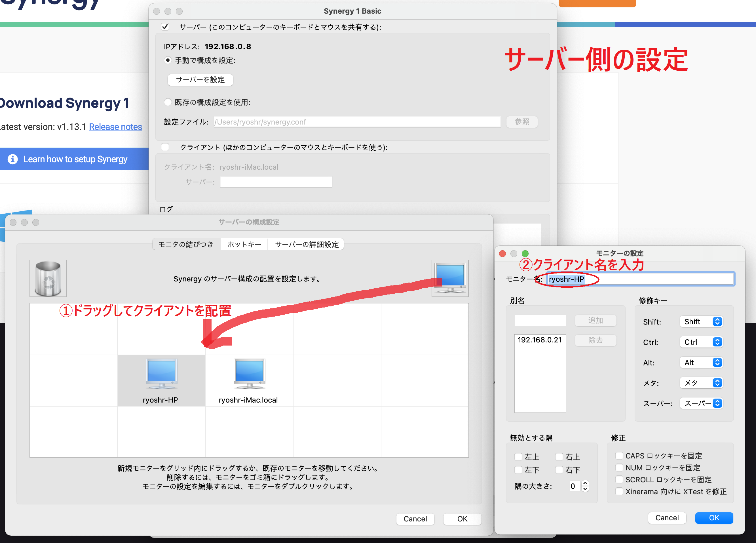The image size is (756, 543).
Task: Click the 設定ファイル path field
Action: click(x=357, y=122)
